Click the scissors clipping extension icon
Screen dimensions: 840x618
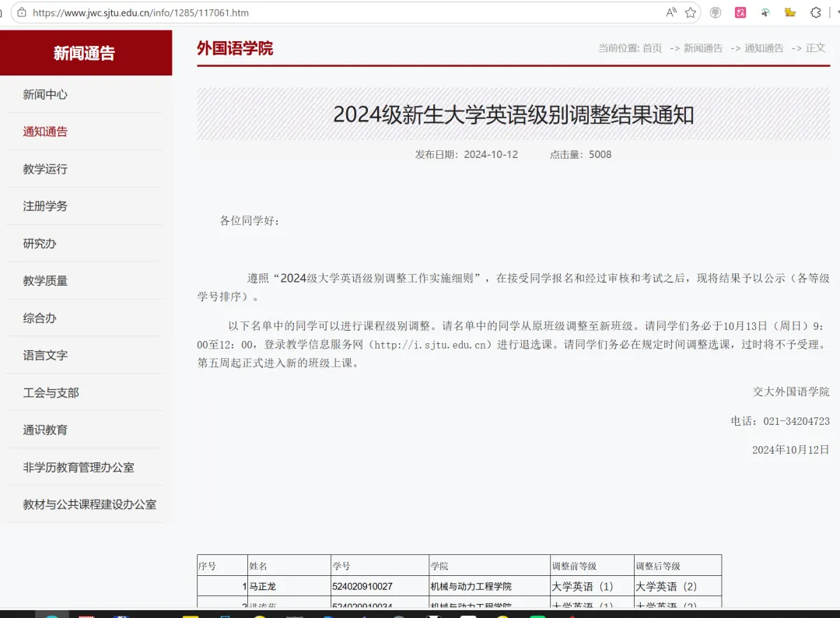pyautogui.click(x=765, y=12)
